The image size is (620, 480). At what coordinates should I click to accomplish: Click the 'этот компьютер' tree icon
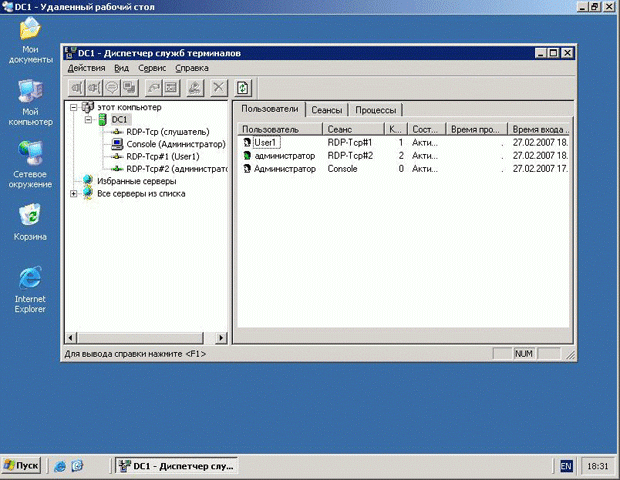point(87,107)
